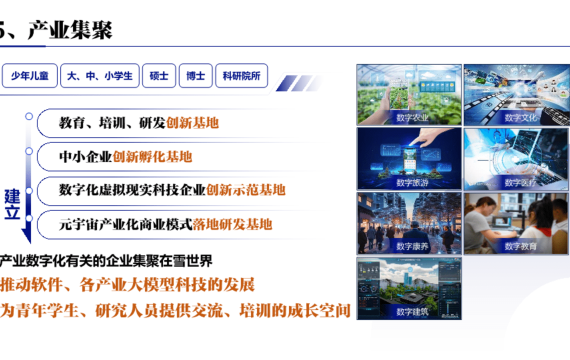Click the orange line 推动软件、各产业大模型科技的发展
The image size is (570, 360).
tap(127, 285)
